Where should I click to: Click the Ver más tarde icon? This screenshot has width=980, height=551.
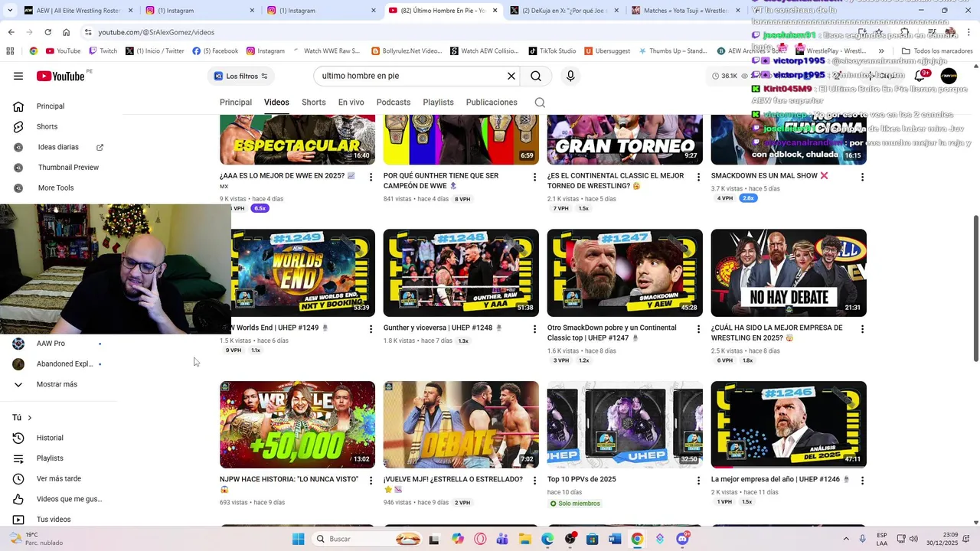click(18, 478)
